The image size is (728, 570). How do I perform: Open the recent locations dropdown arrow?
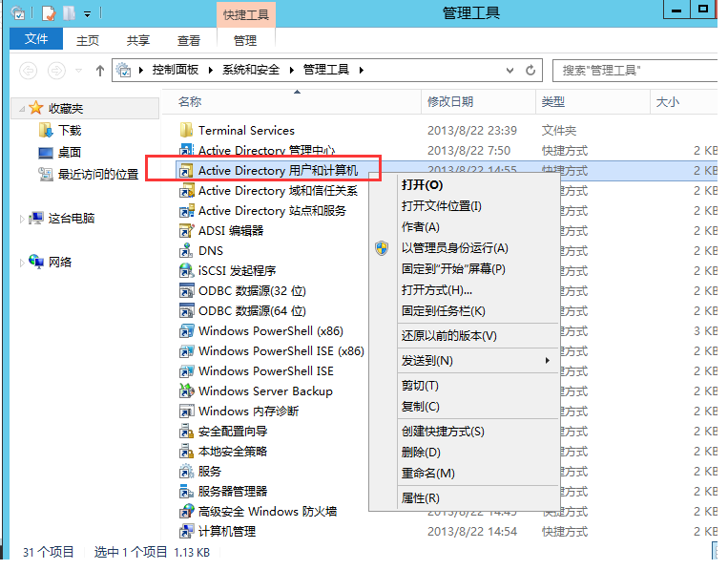[79, 71]
